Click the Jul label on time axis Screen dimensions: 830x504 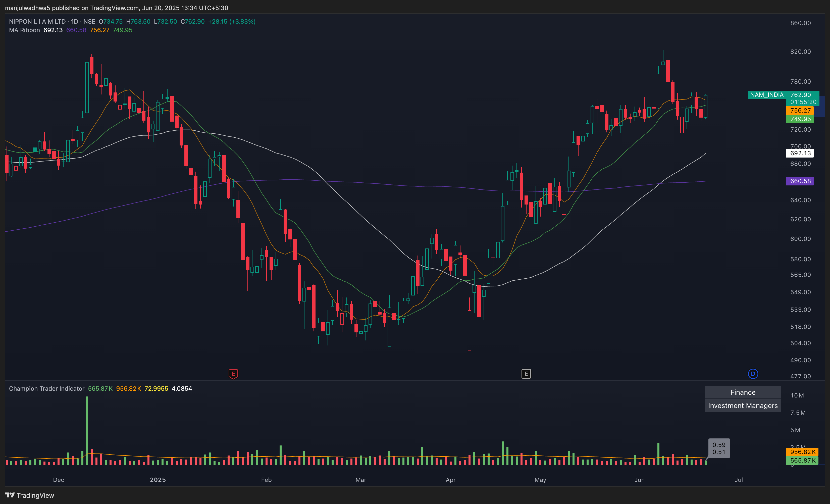click(x=738, y=480)
